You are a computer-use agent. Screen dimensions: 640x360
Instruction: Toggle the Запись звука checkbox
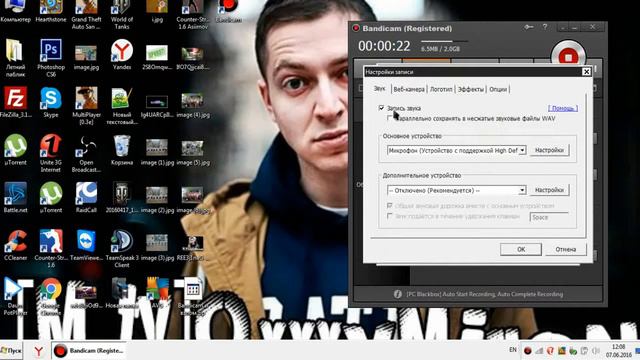coord(381,108)
